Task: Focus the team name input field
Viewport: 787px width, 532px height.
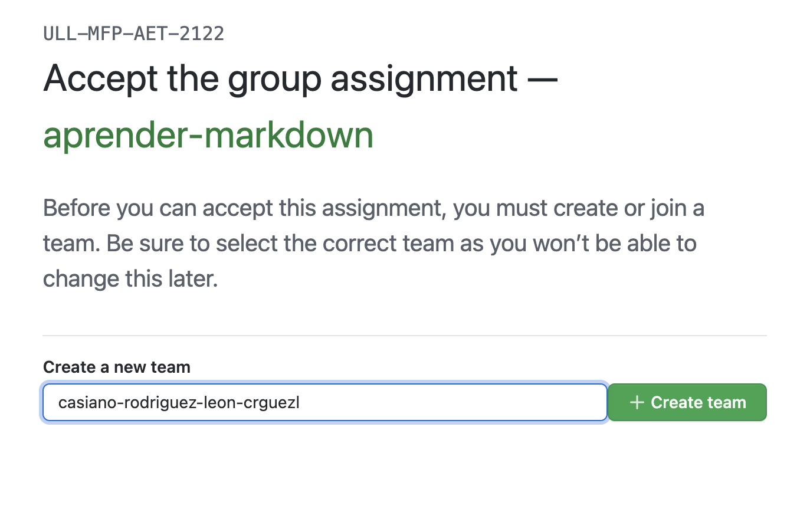Action: point(324,402)
